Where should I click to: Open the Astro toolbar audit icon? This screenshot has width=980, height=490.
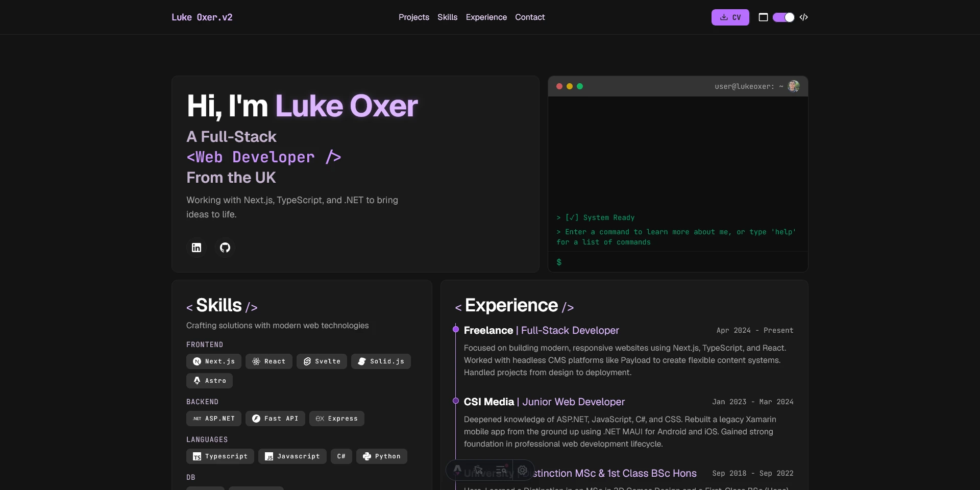501,470
